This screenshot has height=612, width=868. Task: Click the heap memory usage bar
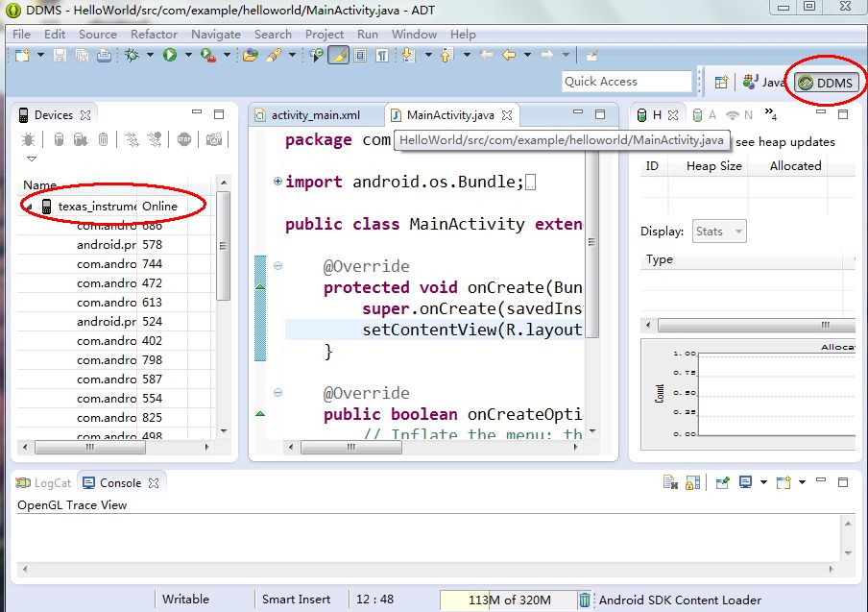(x=508, y=600)
